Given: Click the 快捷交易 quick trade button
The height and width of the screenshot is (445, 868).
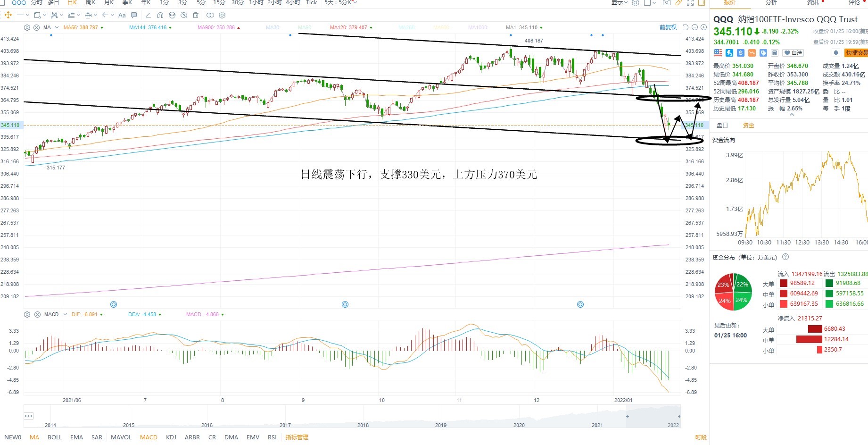Looking at the screenshot, I should pos(856,53).
